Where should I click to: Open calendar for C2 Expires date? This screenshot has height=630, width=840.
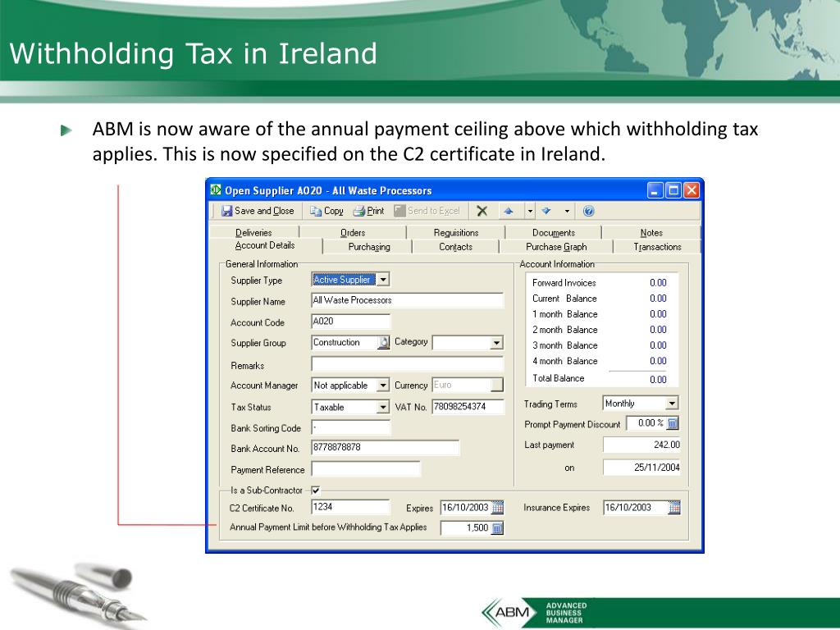click(x=498, y=507)
